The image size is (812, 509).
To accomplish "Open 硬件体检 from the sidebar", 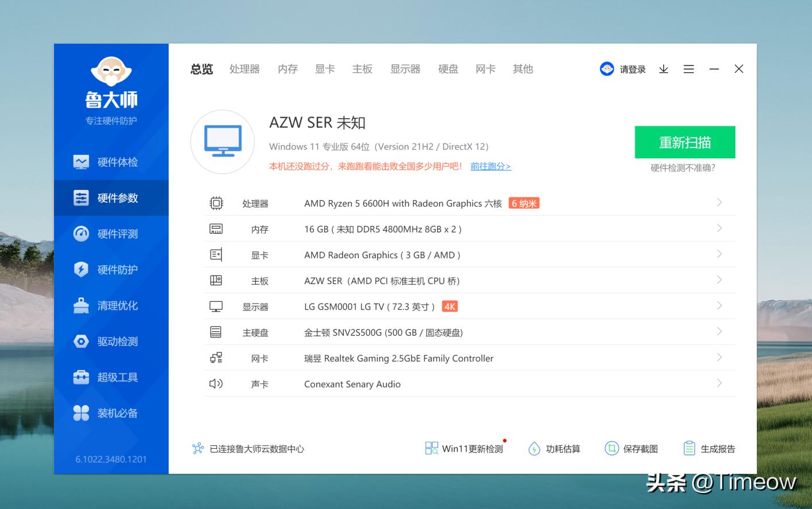I will point(117,162).
